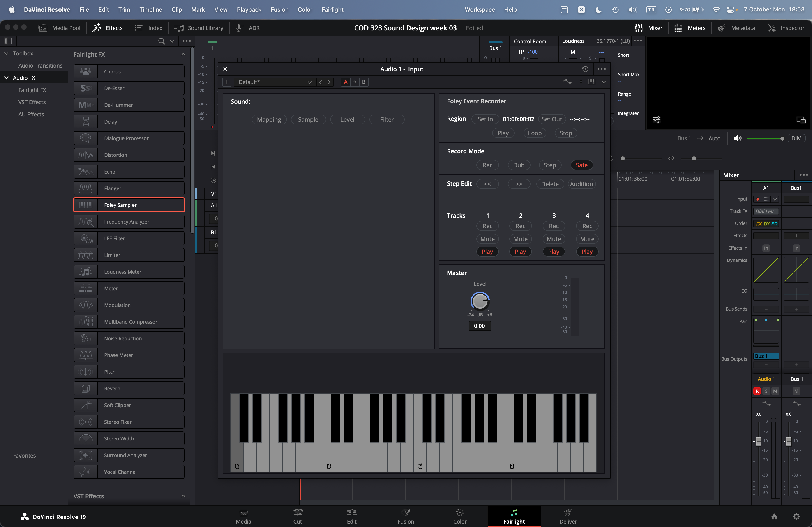Open search options dropdown arrow

coord(172,41)
